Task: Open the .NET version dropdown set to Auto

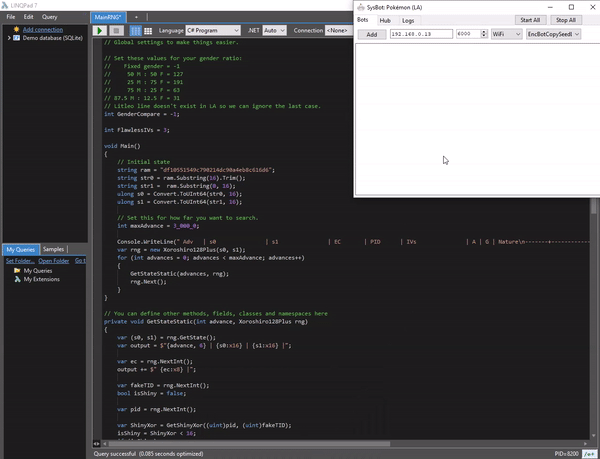Action: click(x=274, y=30)
